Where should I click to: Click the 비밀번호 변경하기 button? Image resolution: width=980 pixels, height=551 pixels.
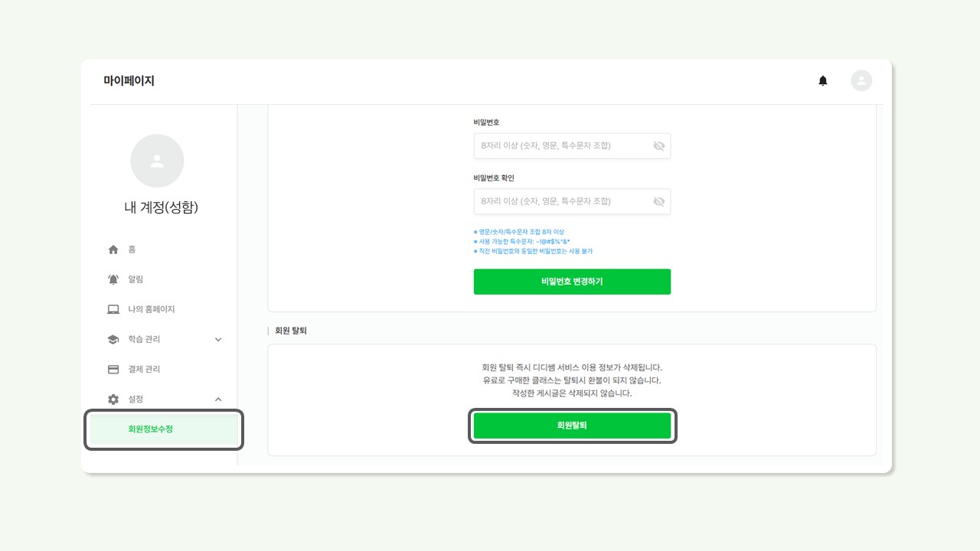[x=572, y=282]
